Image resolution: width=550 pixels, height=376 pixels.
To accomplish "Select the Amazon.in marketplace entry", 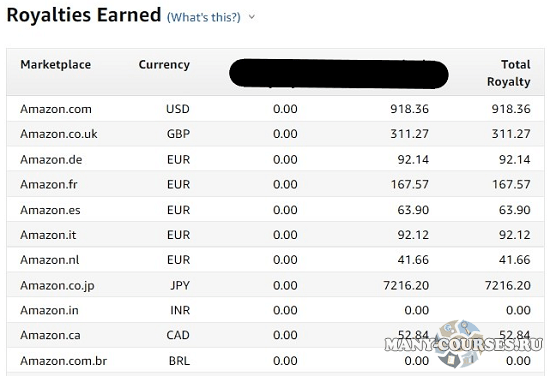I will click(x=49, y=310).
